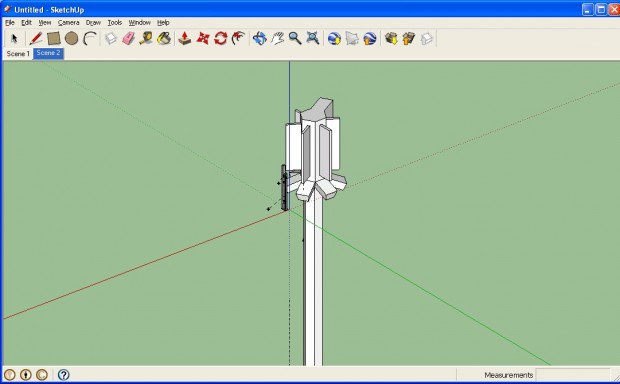The width and height of the screenshot is (620, 384).
Task: Open the Draw menu
Action: pyautogui.click(x=93, y=23)
